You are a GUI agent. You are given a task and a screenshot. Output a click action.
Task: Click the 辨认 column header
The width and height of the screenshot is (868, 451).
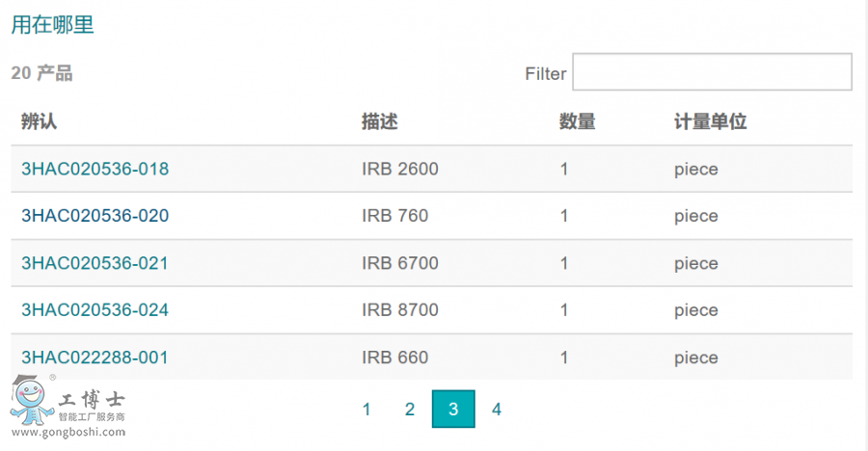pos(40,122)
